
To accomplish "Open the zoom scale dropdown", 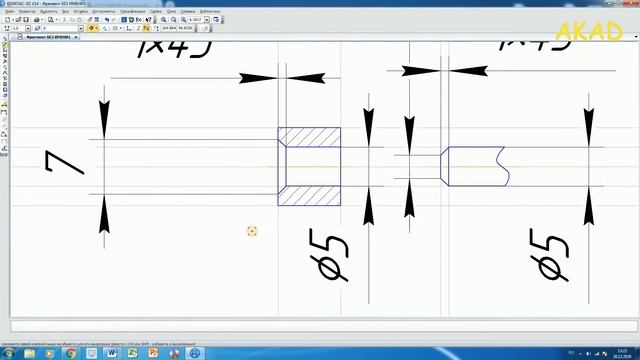I will (207, 20).
